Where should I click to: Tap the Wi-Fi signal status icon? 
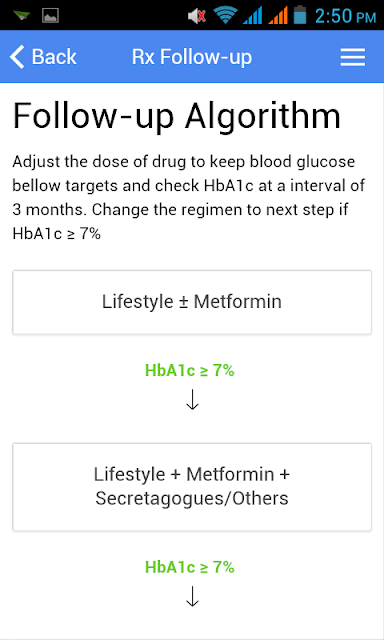(225, 16)
